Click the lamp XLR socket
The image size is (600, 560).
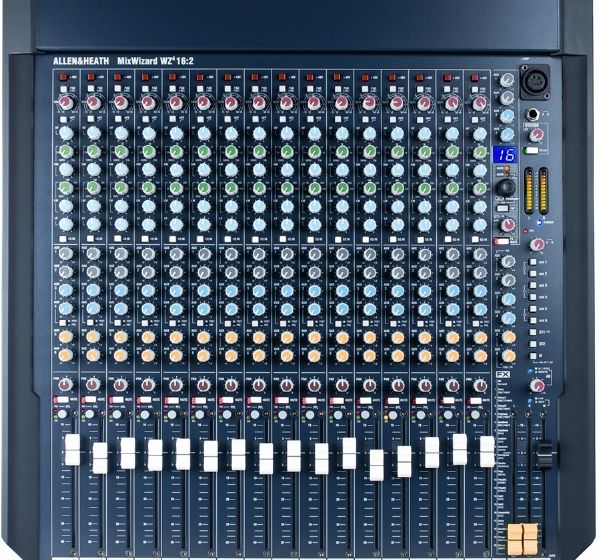coord(535,82)
